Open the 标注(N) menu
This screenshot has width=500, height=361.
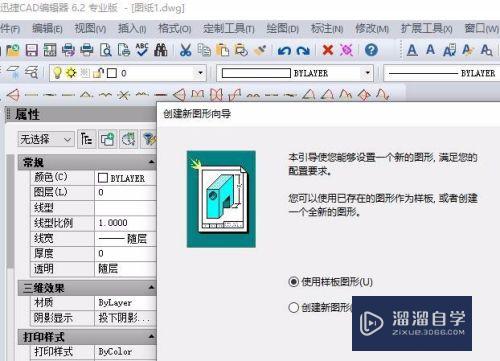tap(327, 29)
